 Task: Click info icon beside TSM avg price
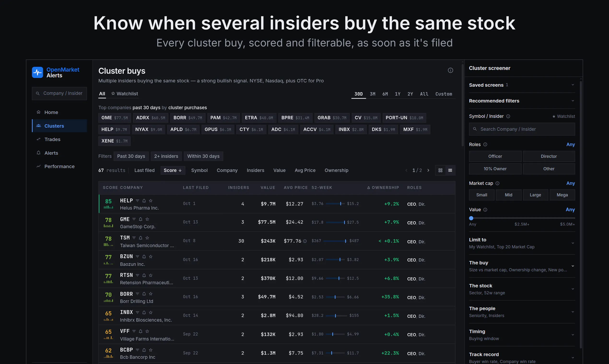click(305, 241)
